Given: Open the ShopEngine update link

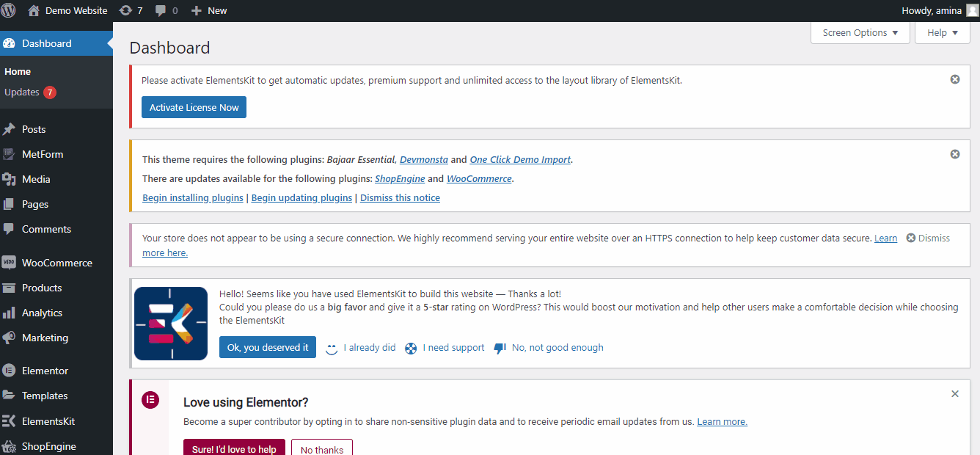Looking at the screenshot, I should (x=400, y=178).
